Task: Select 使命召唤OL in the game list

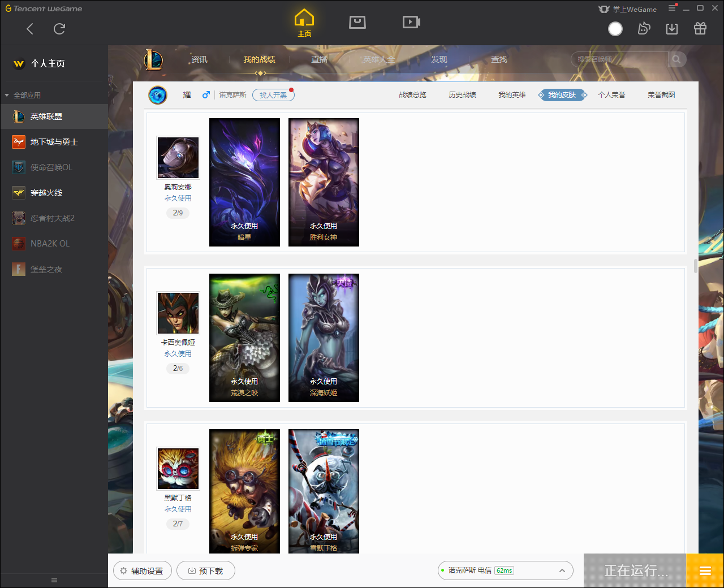Action: (54, 167)
